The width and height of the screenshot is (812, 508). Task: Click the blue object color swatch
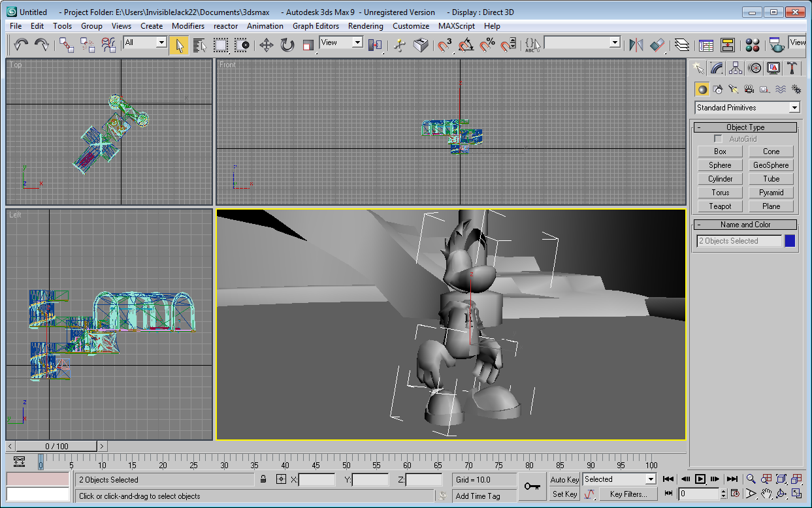tap(790, 241)
